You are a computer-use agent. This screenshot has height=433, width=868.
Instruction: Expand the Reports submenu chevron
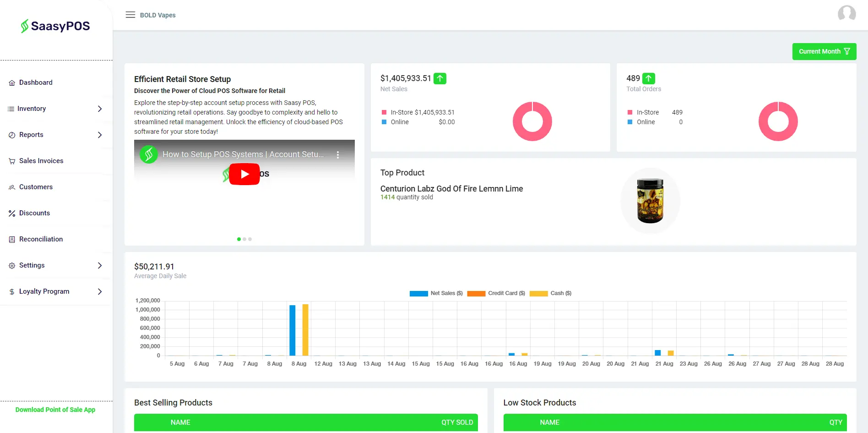coord(100,135)
